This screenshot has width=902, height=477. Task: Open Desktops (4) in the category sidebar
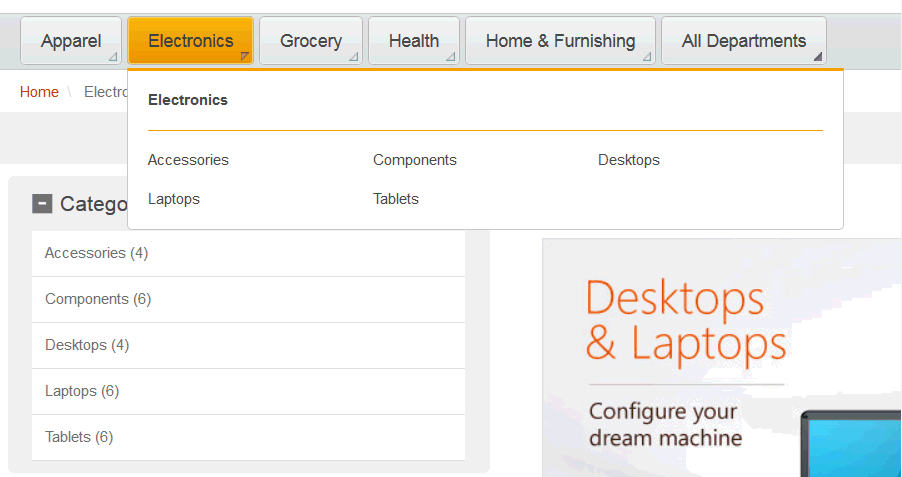87,345
